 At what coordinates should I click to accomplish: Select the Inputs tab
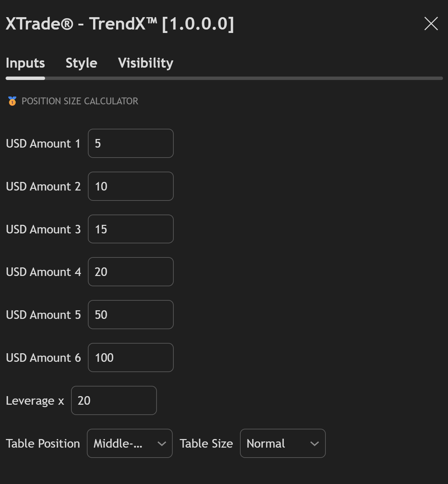coord(25,63)
